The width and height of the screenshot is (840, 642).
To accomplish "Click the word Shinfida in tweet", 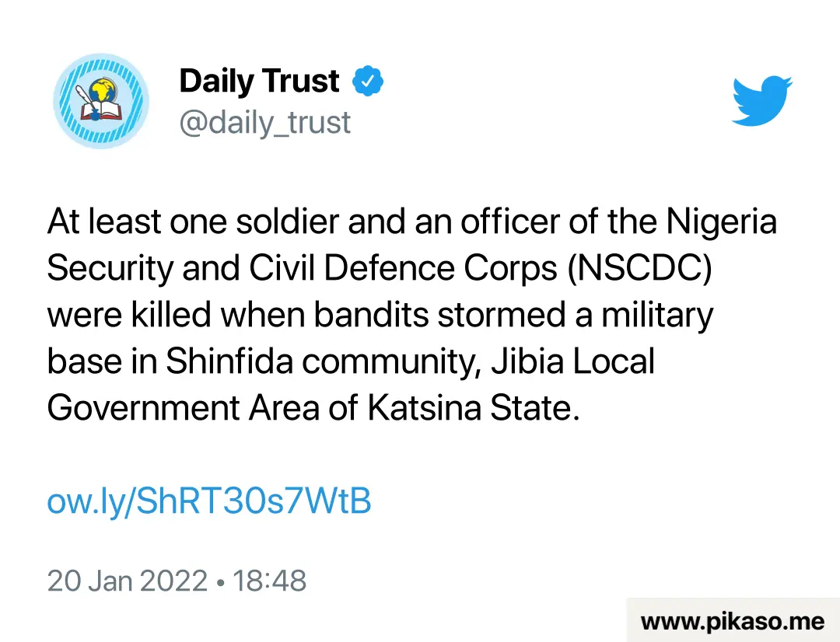I will pyautogui.click(x=229, y=361).
